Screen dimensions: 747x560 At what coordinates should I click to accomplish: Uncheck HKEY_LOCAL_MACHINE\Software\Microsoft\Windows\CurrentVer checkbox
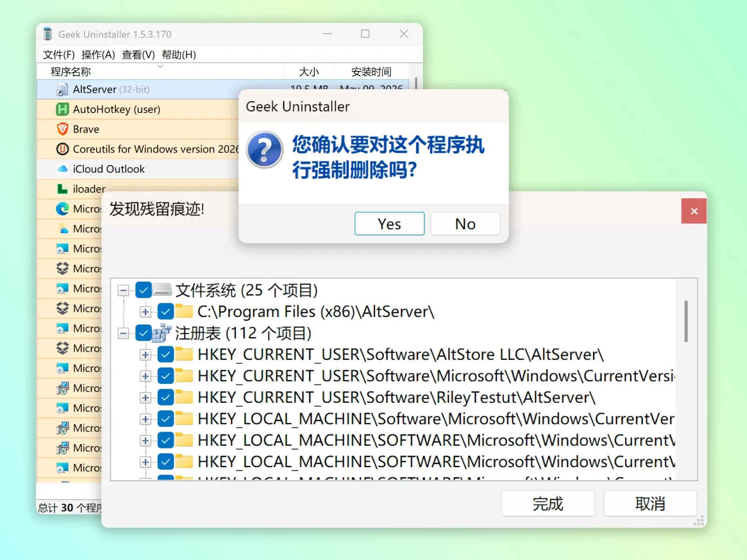[166, 419]
